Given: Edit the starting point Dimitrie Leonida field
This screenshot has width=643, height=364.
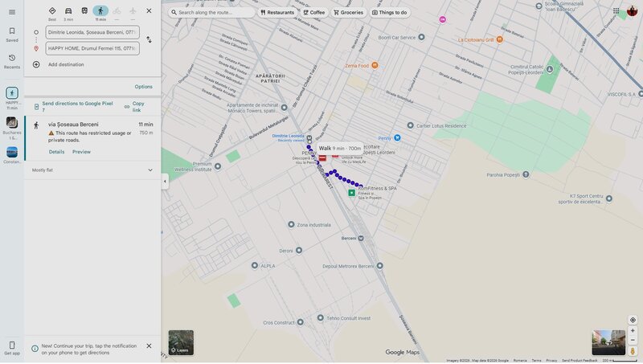Looking at the screenshot, I should coord(92,32).
